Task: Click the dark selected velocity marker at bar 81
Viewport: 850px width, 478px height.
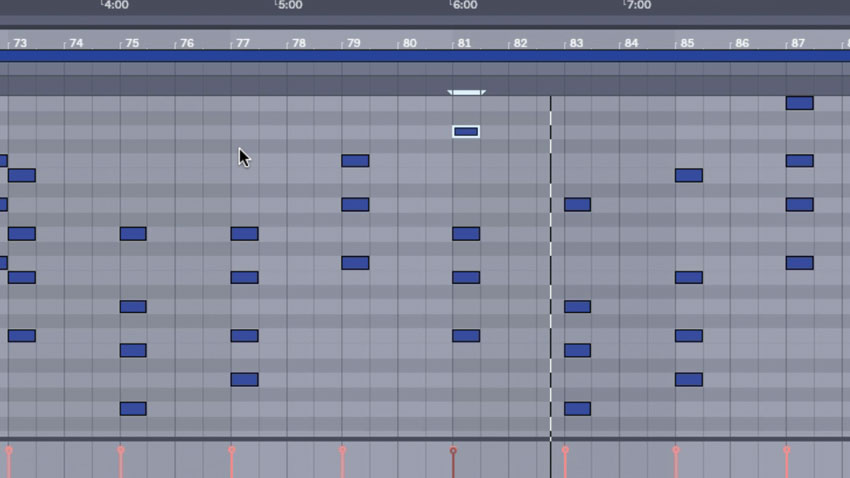Action: point(453,450)
